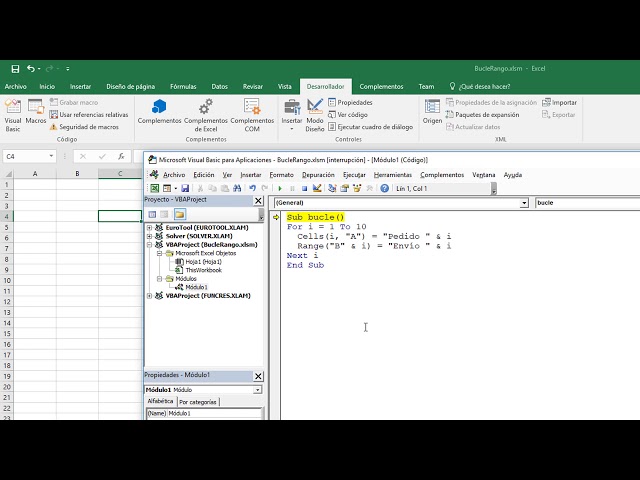Close the Propiedades - Módulo1 panel
Screen dimensions: 640x480
(x=258, y=376)
